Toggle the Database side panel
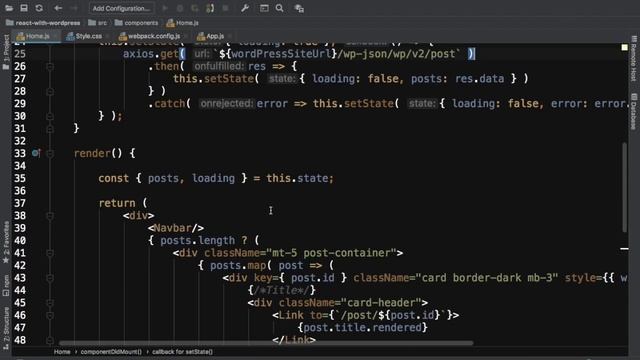 (633, 111)
